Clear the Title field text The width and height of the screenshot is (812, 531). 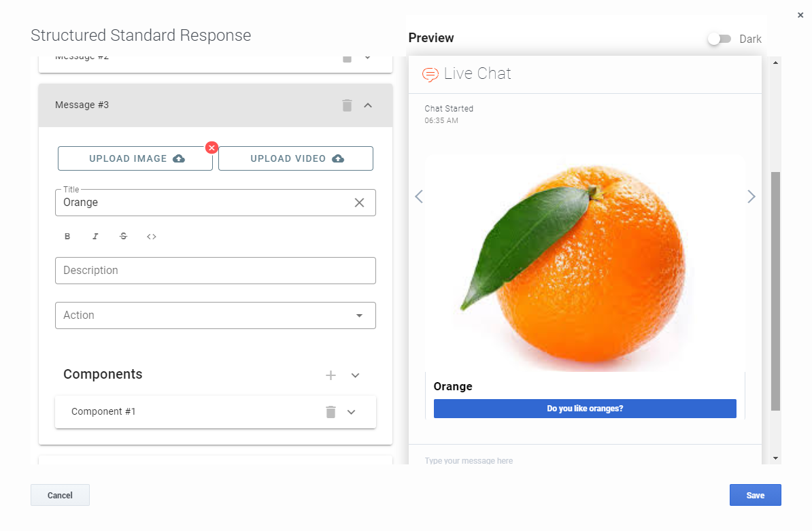coord(359,203)
